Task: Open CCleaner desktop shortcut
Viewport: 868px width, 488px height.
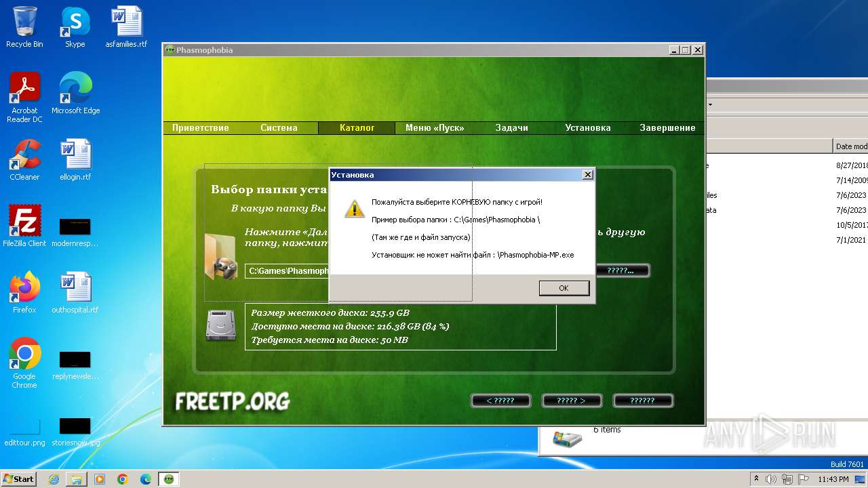Action: click(24, 160)
